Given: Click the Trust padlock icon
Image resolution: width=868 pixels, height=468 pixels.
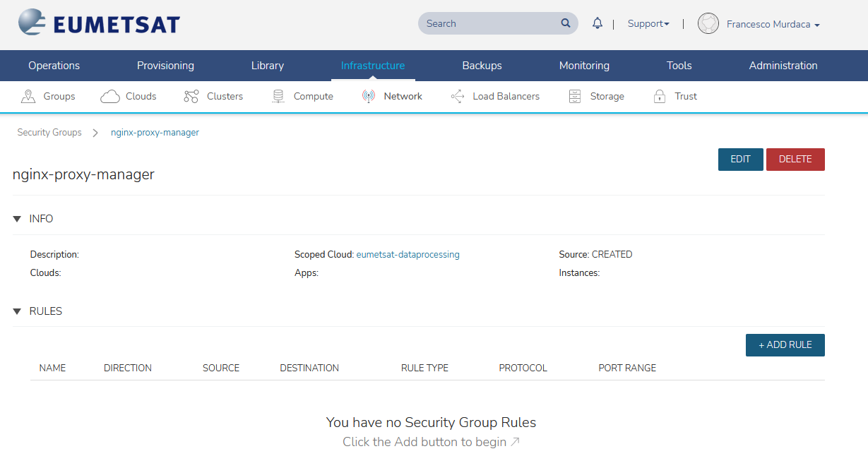Looking at the screenshot, I should (660, 97).
